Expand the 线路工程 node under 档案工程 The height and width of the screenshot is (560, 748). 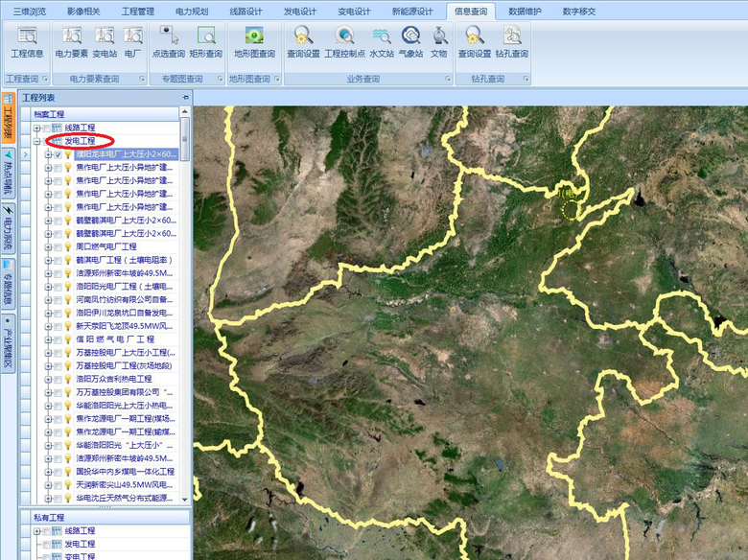click(x=36, y=128)
